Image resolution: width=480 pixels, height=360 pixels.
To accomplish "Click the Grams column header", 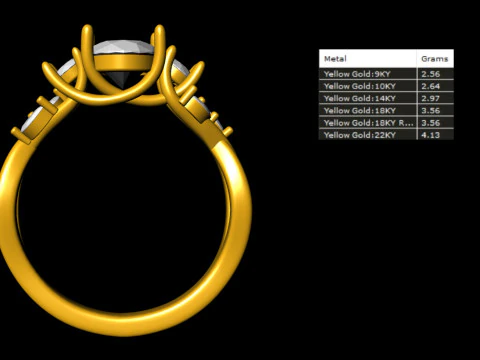I will [435, 59].
